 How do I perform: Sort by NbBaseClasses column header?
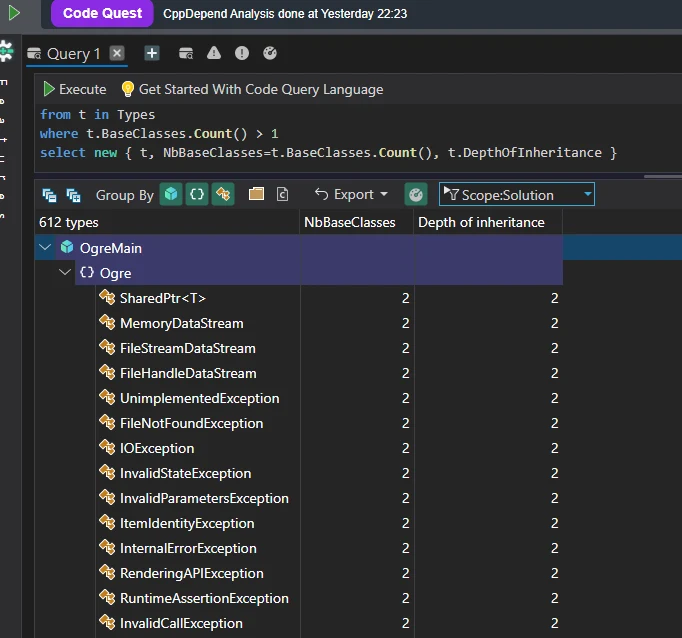tap(356, 222)
